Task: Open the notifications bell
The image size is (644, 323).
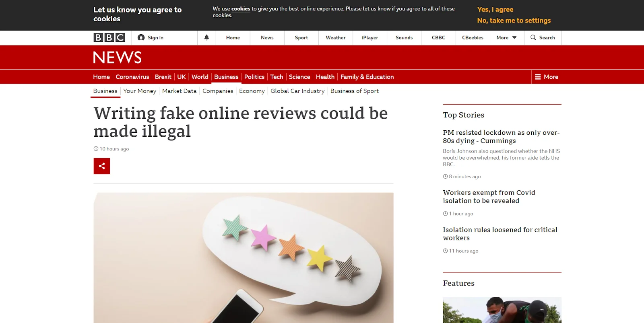Action: (206, 37)
